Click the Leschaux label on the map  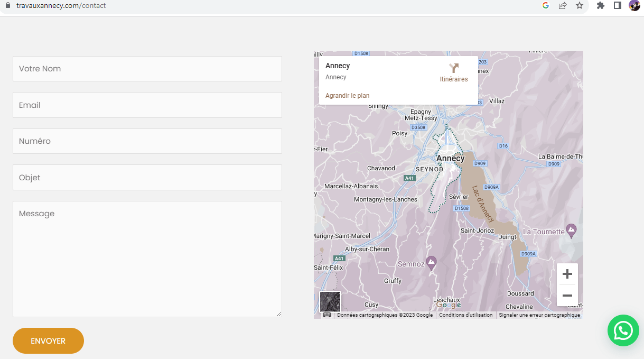click(446, 299)
